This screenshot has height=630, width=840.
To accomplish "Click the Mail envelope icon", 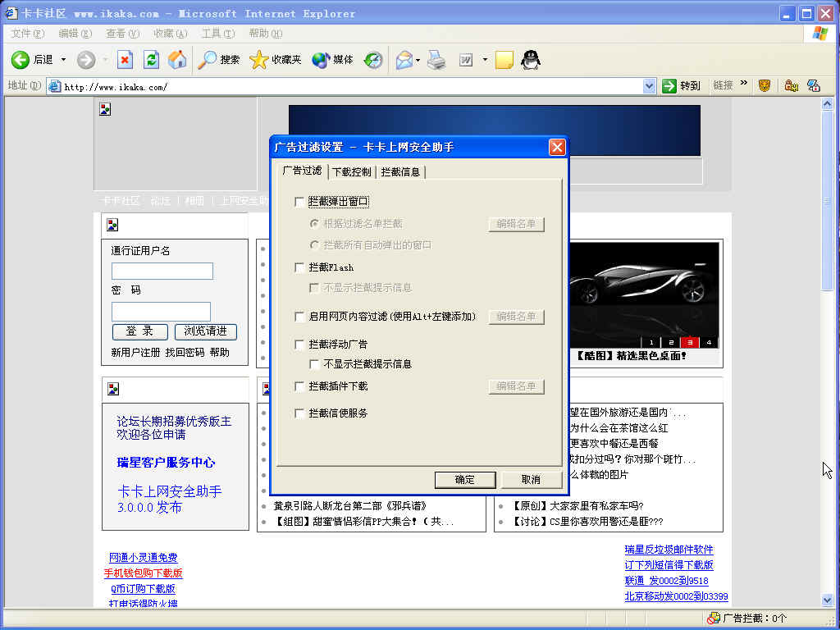I will (x=404, y=59).
